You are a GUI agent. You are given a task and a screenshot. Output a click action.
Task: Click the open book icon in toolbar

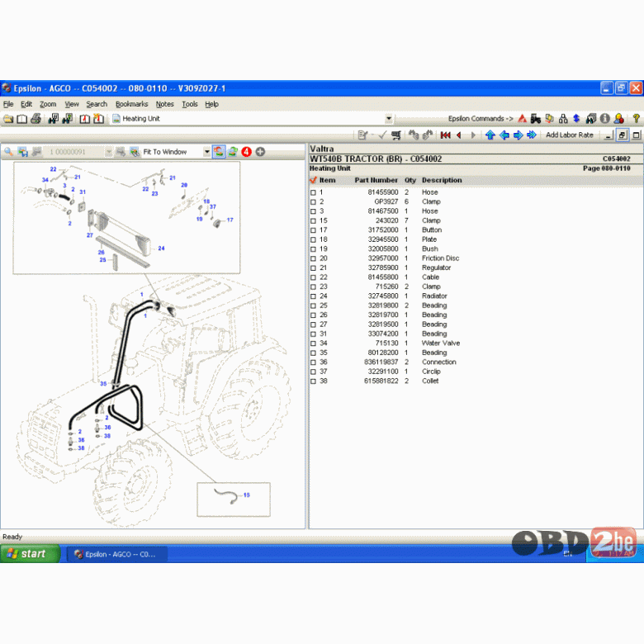[x=21, y=119]
